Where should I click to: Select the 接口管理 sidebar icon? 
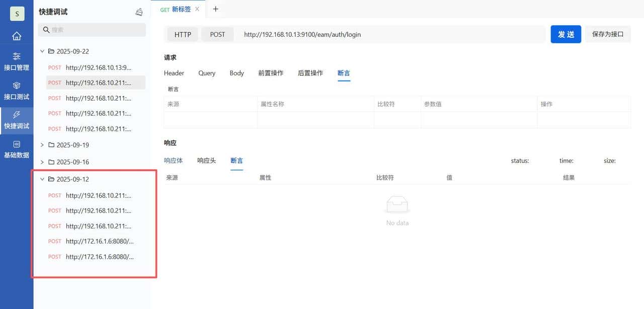pyautogui.click(x=17, y=61)
